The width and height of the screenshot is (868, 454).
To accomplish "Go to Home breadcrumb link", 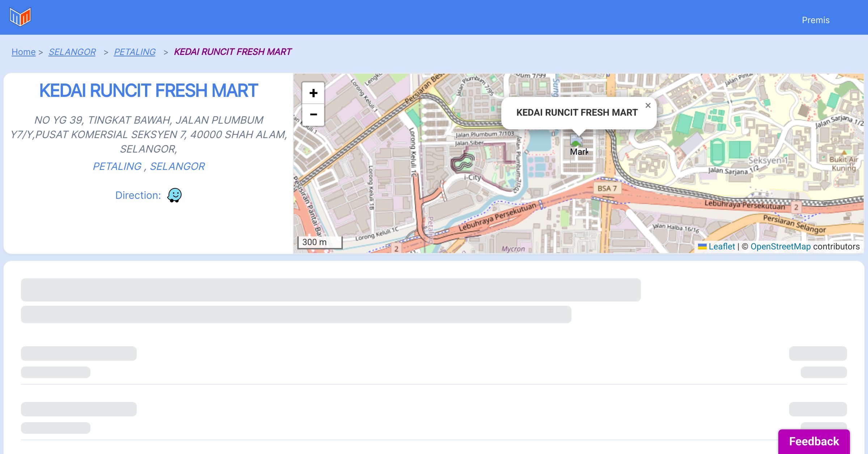I will pyautogui.click(x=24, y=52).
